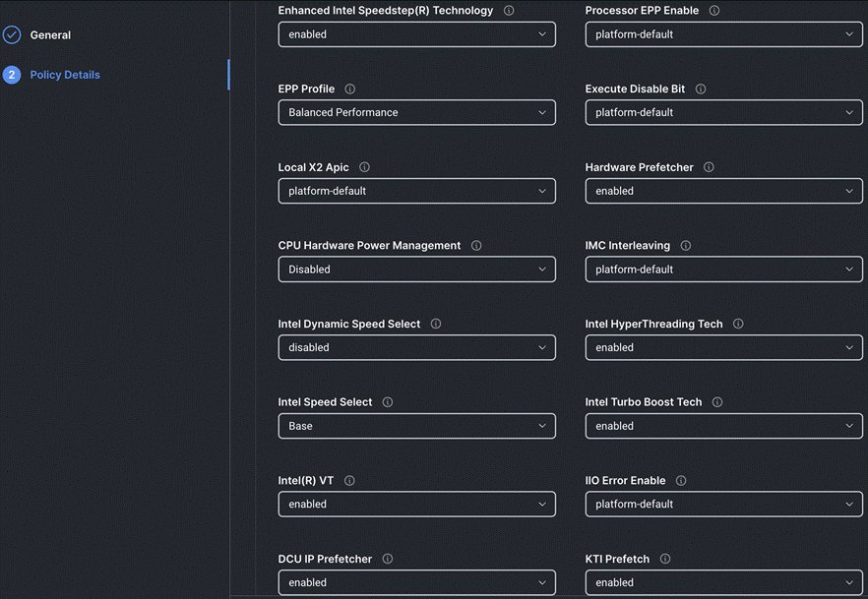Click the info icon beside Intel Turbo Boost Tech
The width and height of the screenshot is (868, 599).
717,402
